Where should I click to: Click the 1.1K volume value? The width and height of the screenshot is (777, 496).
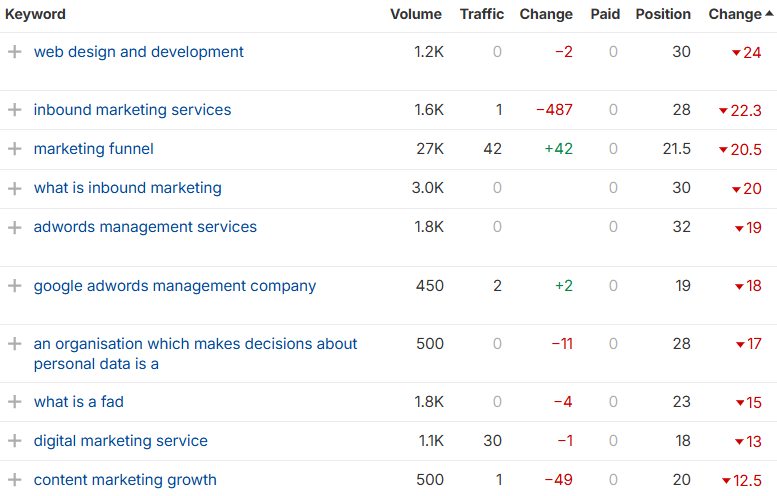431,441
